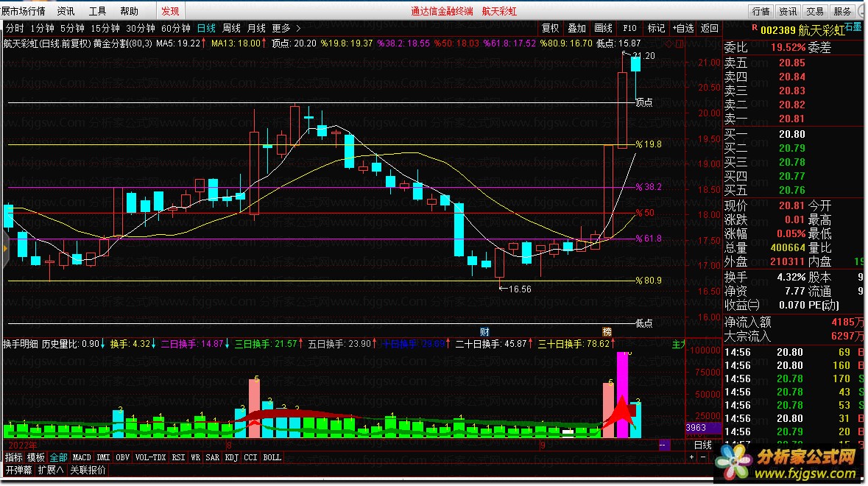Click the 资讯 button at top right
The image size is (868, 486).
pyautogui.click(x=788, y=11)
